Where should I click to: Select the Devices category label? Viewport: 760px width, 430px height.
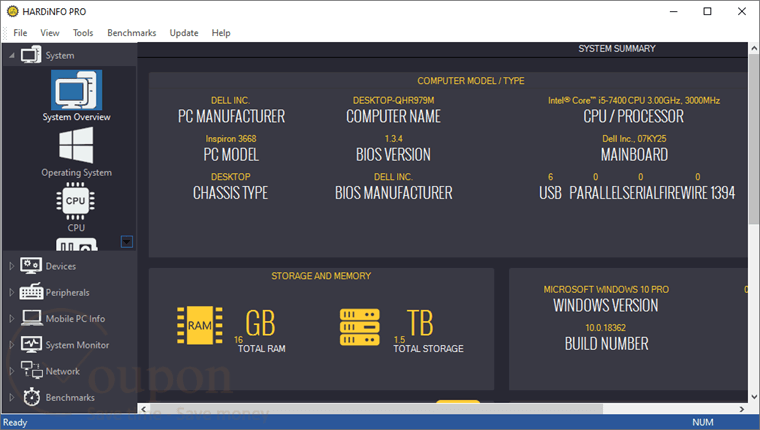click(61, 266)
